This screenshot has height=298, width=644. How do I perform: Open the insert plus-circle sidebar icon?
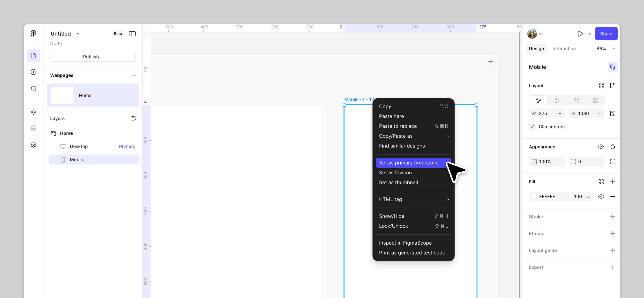(33, 72)
